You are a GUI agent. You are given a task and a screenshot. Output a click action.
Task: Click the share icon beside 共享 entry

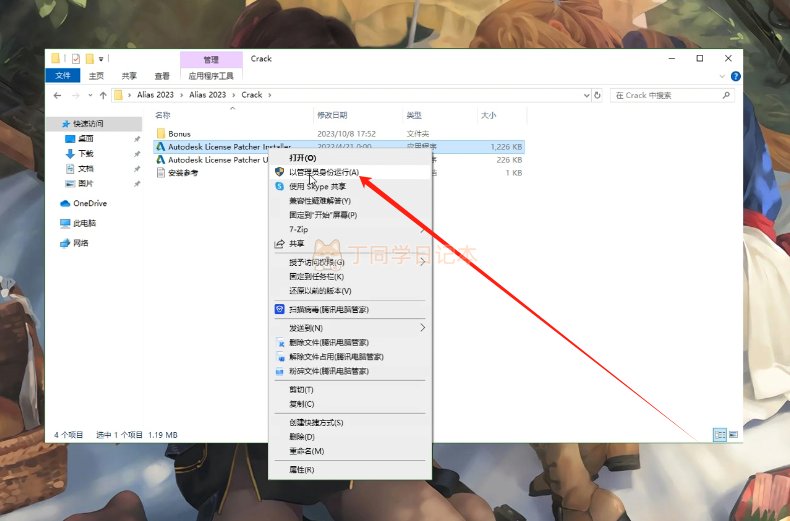[x=280, y=244]
